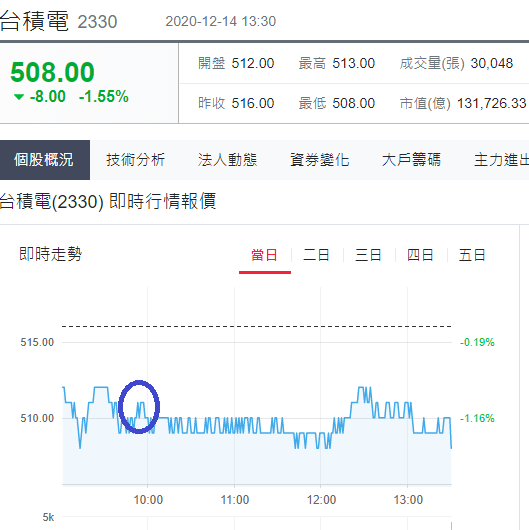Show the 五日 trend chart

[472, 255]
